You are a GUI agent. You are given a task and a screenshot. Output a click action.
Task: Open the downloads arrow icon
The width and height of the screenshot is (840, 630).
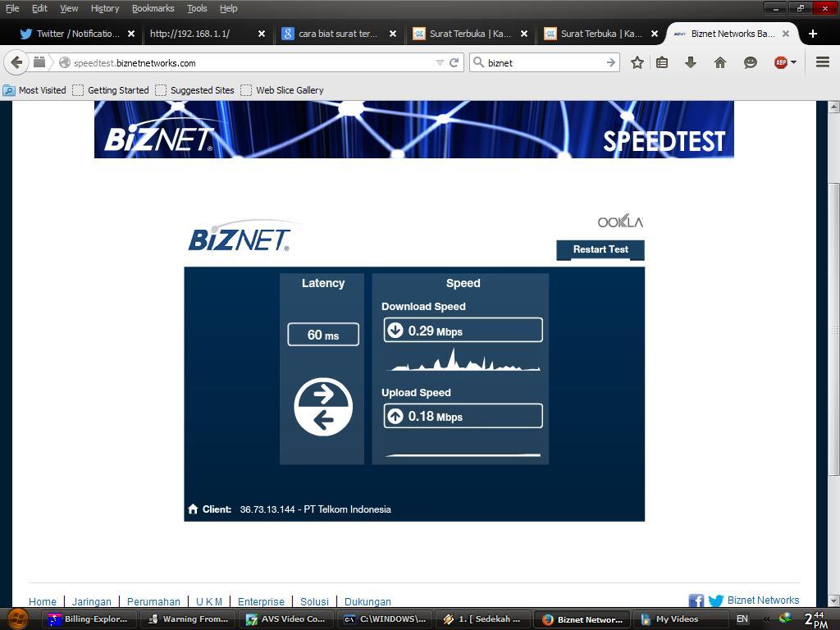(x=691, y=62)
